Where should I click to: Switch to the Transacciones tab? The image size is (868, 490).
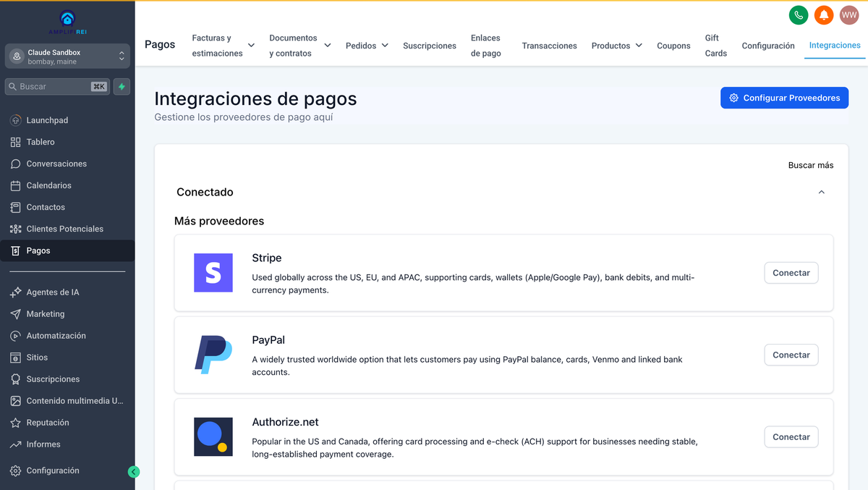click(550, 46)
